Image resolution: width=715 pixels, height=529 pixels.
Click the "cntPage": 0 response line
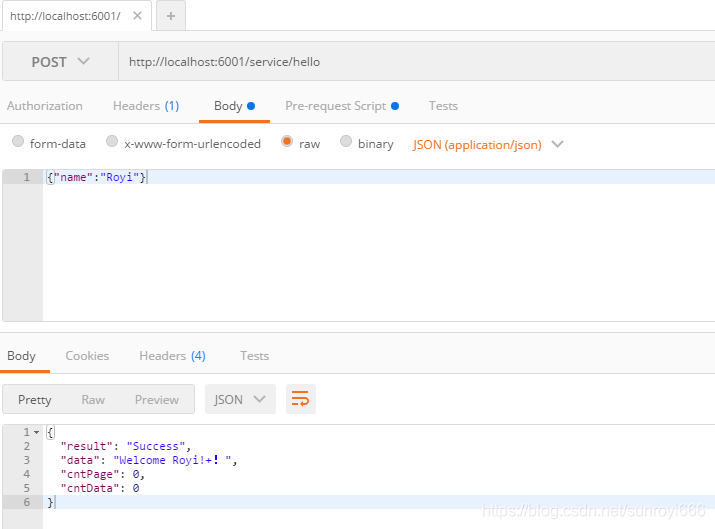[x=103, y=474]
